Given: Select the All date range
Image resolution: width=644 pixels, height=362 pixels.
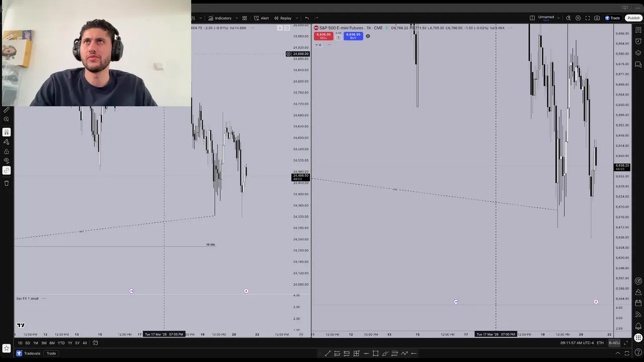Looking at the screenshot, I should pyautogui.click(x=85, y=343).
